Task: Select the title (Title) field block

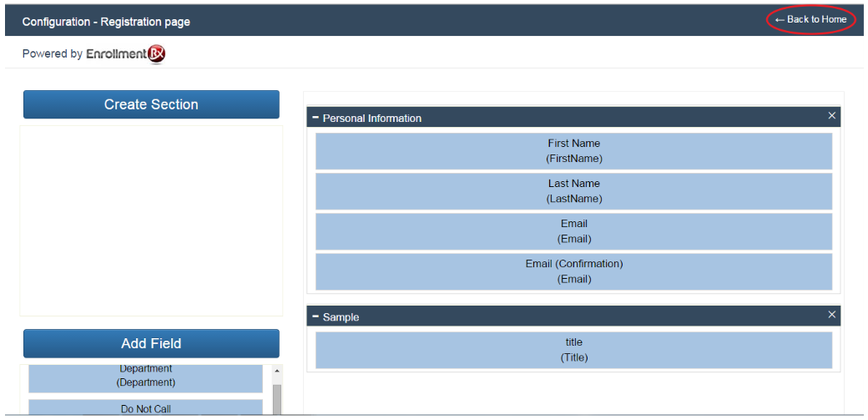Action: 573,350
